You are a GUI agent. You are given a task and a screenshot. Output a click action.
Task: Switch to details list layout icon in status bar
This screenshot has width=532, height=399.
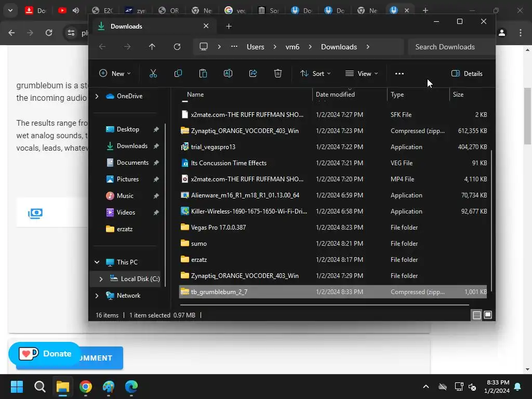click(477, 315)
